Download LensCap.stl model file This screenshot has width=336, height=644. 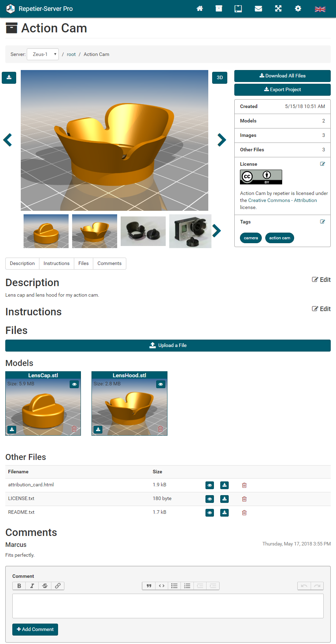(x=12, y=429)
